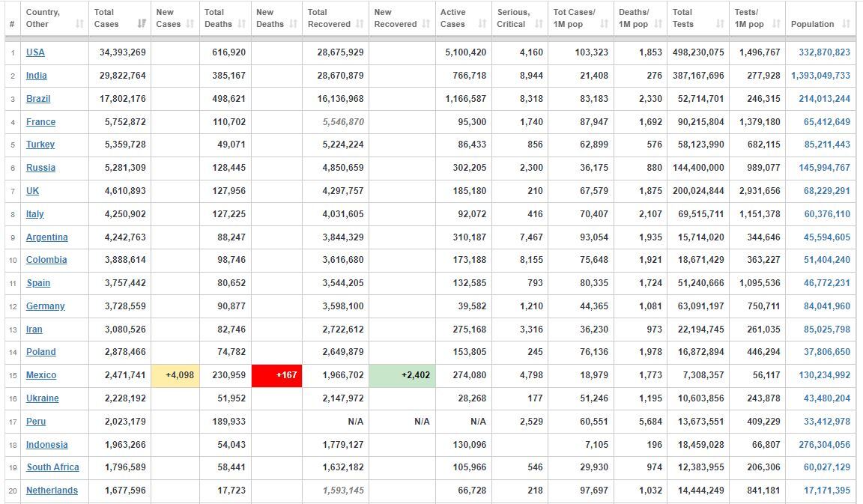Open the Germany country link

coord(45,306)
